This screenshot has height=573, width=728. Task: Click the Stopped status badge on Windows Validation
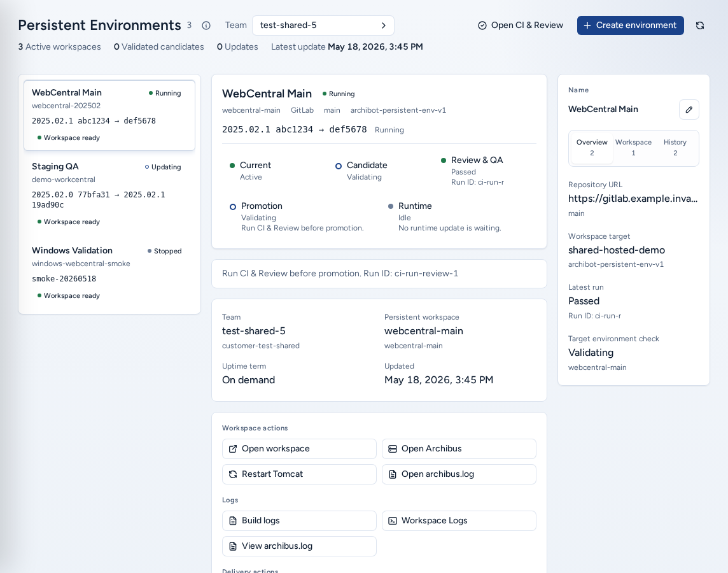pos(165,251)
